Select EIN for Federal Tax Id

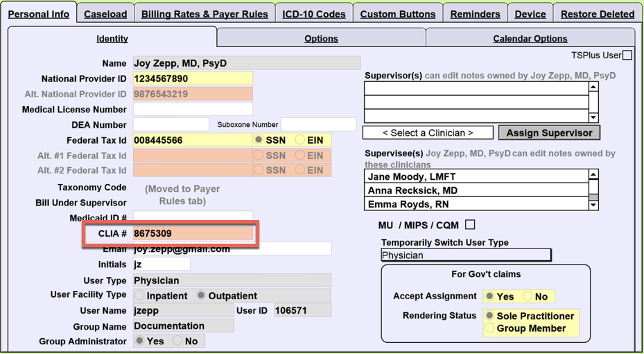300,140
